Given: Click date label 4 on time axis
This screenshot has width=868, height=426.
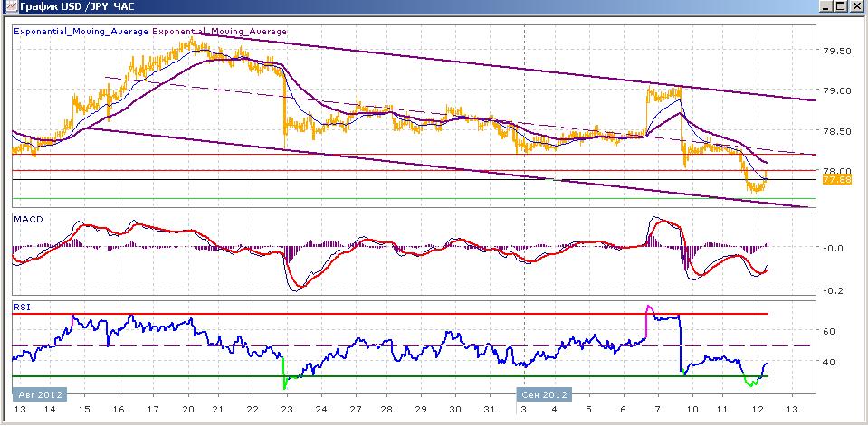Looking at the screenshot, I should point(555,410).
